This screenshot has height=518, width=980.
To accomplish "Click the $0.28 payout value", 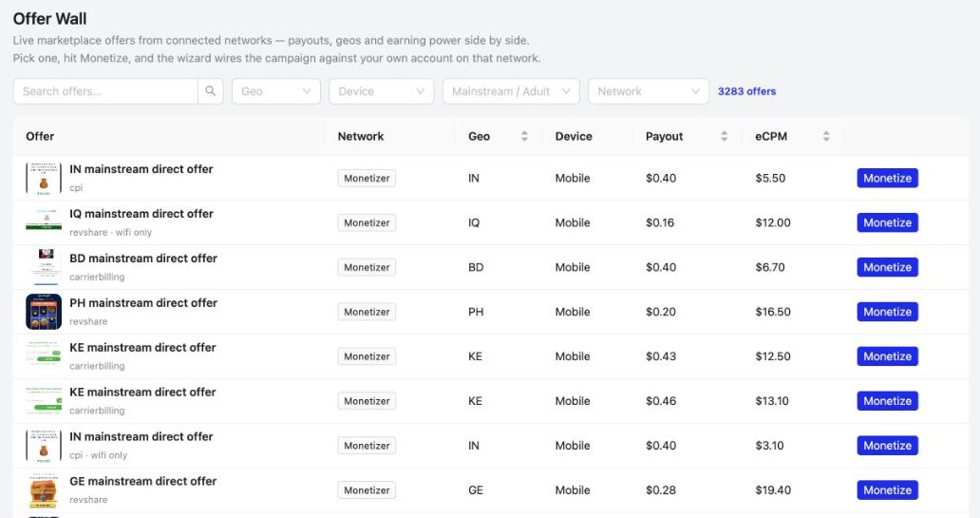I will [661, 489].
